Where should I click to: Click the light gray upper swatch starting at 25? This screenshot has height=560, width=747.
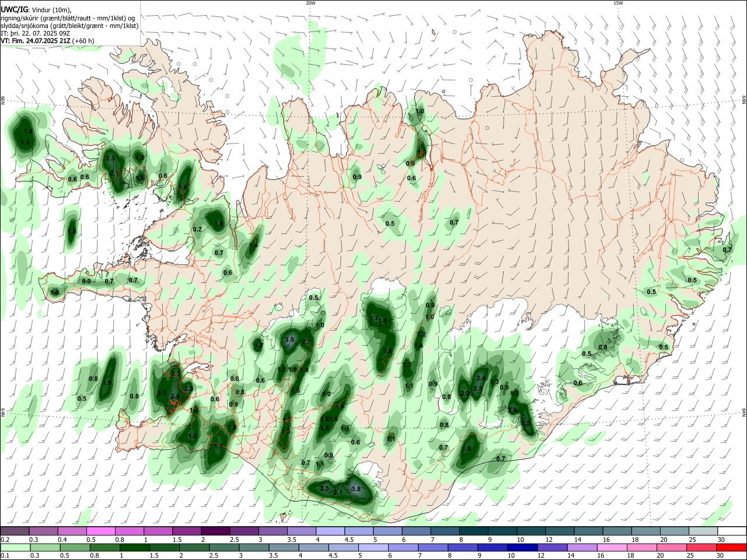pos(703,531)
